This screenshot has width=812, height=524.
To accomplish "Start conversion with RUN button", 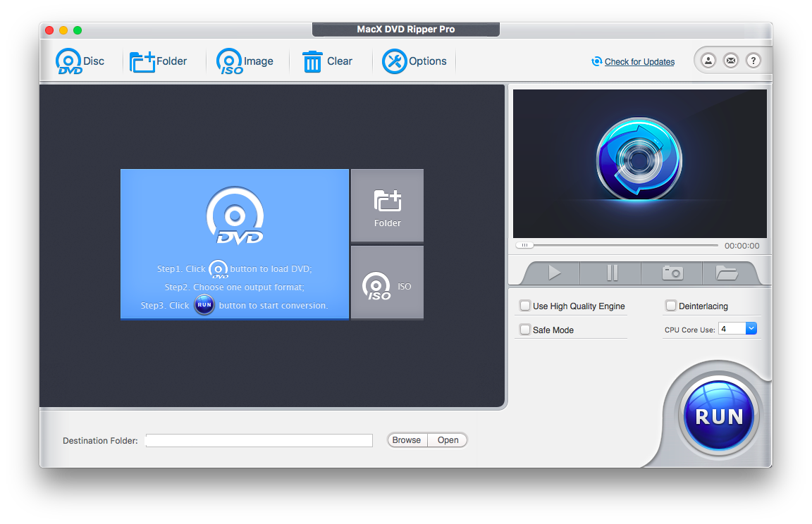I will click(719, 416).
